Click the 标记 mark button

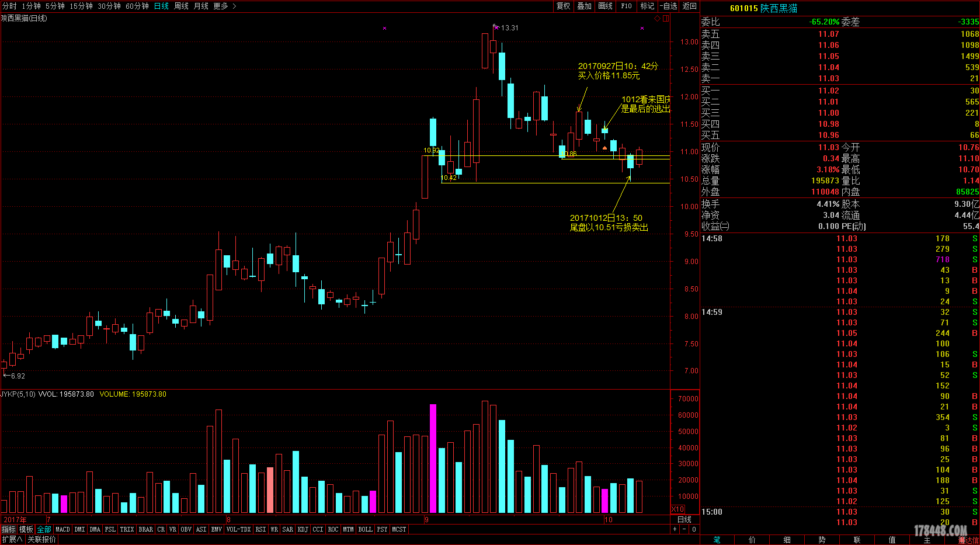pos(647,6)
